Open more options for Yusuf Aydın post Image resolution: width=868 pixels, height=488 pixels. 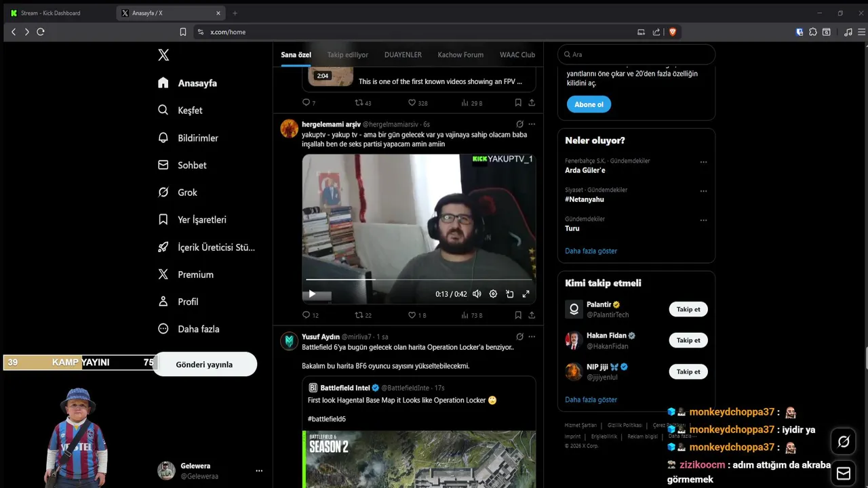[532, 336]
